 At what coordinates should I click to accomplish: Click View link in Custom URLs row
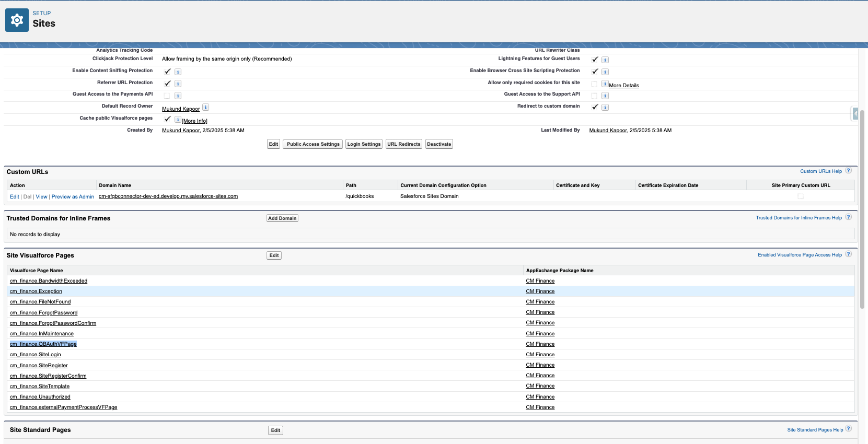41,197
